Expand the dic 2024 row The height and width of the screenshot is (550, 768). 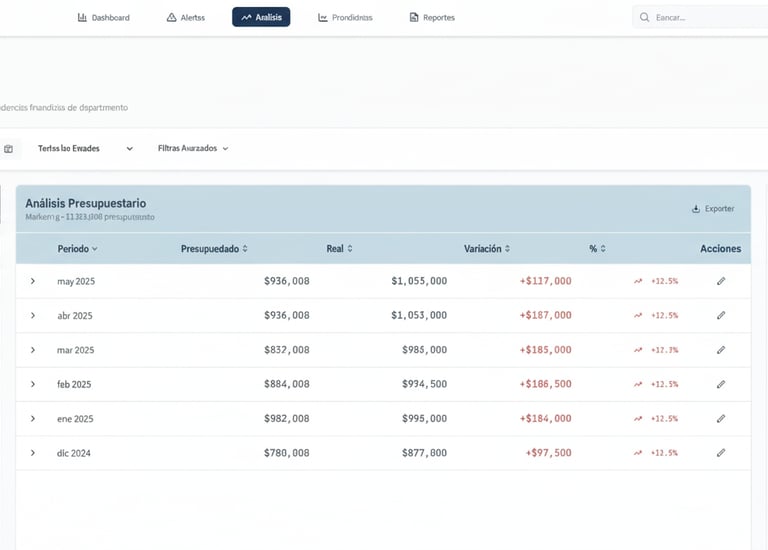click(x=33, y=453)
